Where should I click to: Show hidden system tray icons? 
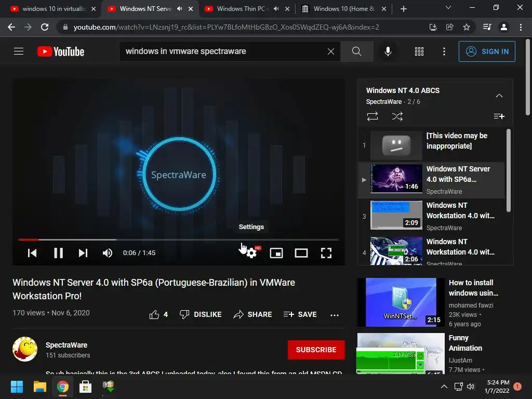coord(444,387)
